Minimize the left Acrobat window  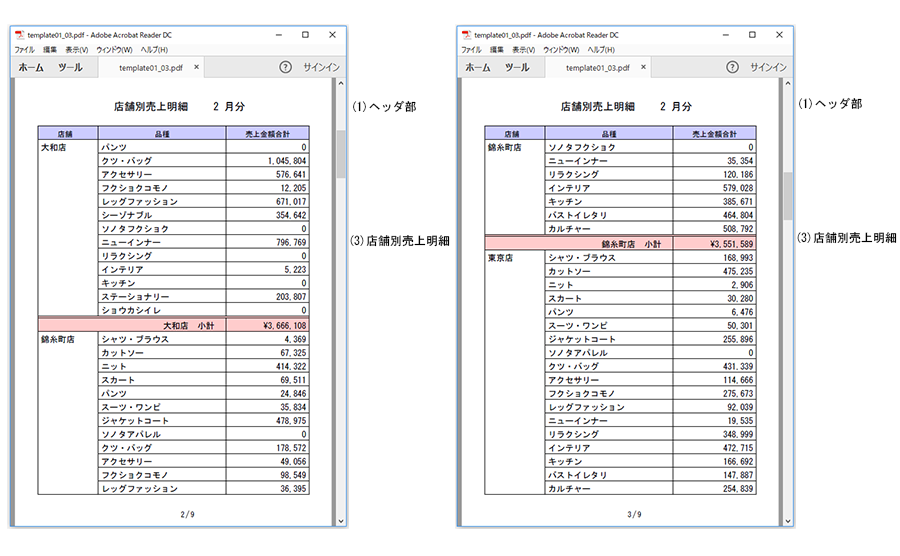tap(279, 35)
